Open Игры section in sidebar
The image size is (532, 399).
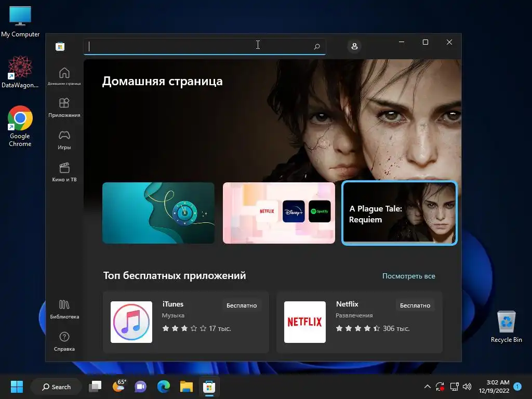pyautogui.click(x=64, y=140)
